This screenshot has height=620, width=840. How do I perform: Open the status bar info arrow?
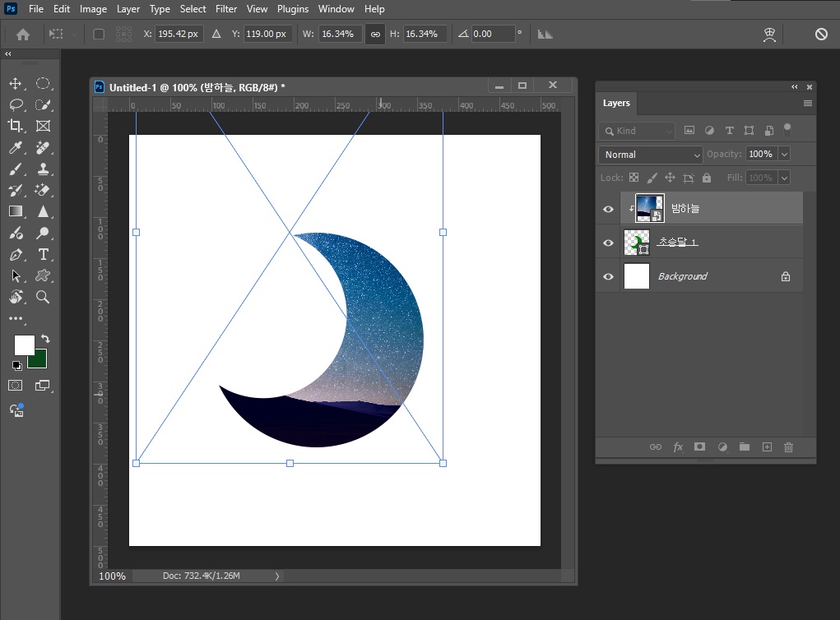pos(277,576)
